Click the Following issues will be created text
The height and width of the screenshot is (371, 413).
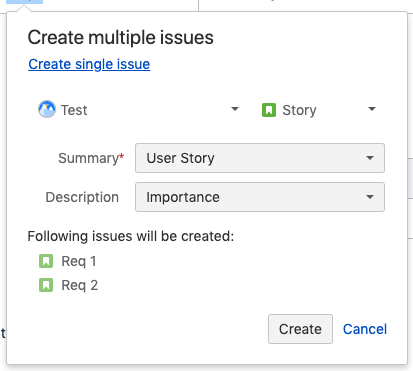131,236
